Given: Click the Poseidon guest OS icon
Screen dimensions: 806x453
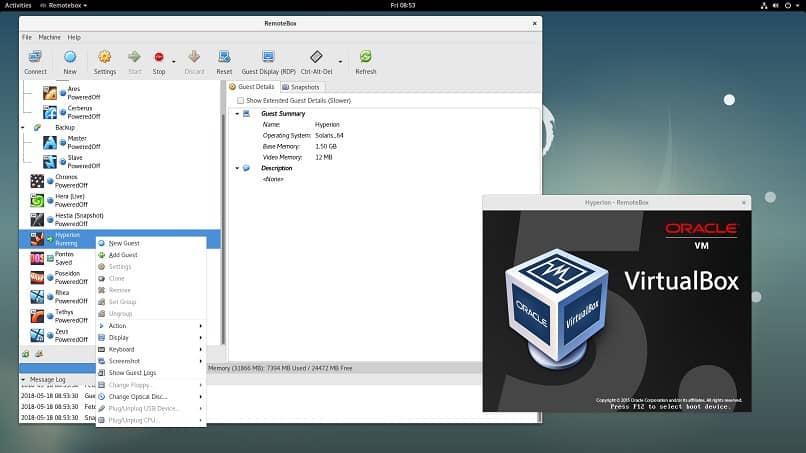Looking at the screenshot, I should coord(37,278).
